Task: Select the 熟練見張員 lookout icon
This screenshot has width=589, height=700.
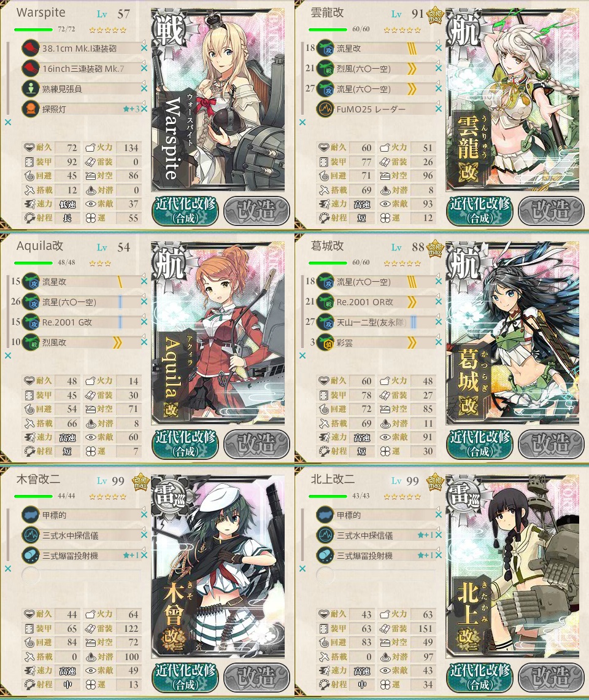Action: point(31,88)
